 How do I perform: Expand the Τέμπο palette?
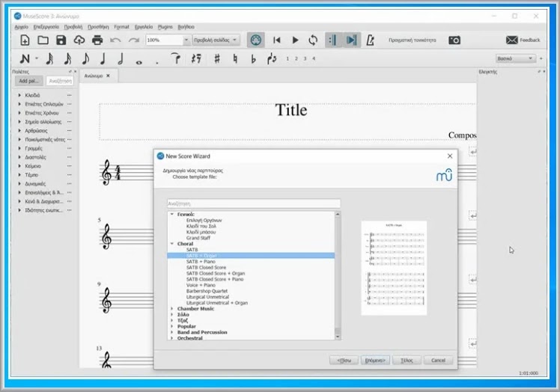tap(19, 175)
